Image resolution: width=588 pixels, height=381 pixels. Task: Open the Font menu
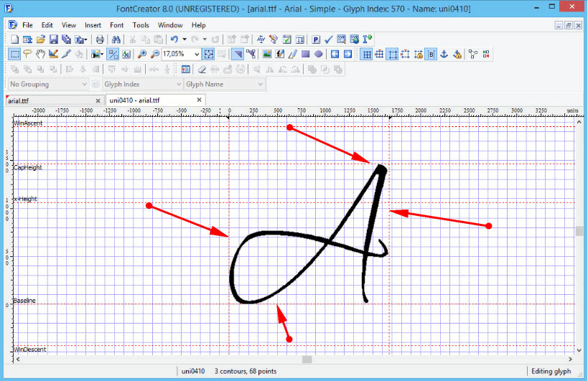point(116,25)
